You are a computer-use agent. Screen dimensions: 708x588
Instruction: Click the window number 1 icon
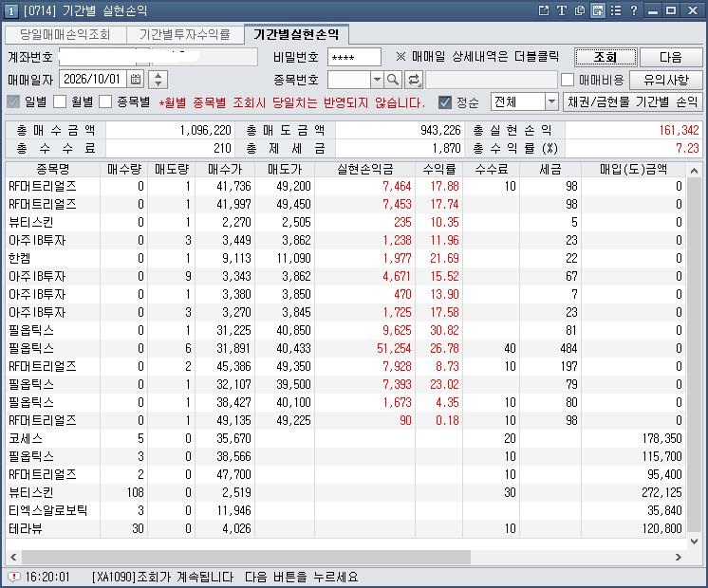[x=10, y=10]
